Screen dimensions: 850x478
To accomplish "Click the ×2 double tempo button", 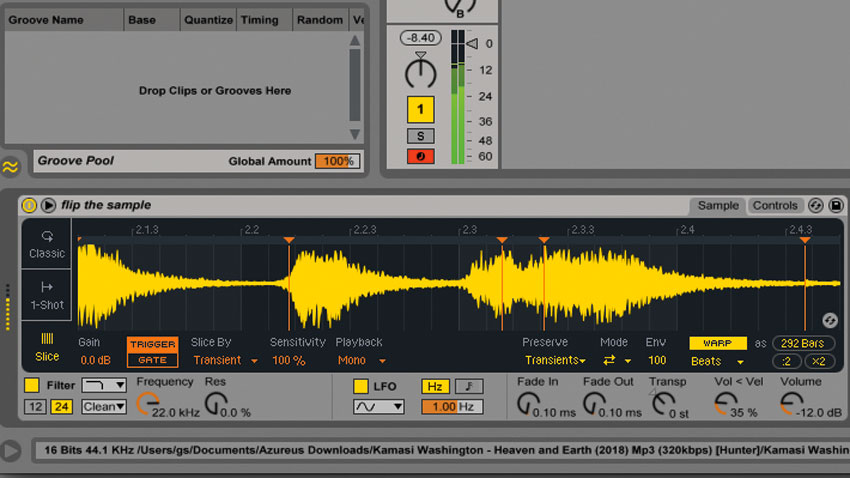I will (x=819, y=361).
